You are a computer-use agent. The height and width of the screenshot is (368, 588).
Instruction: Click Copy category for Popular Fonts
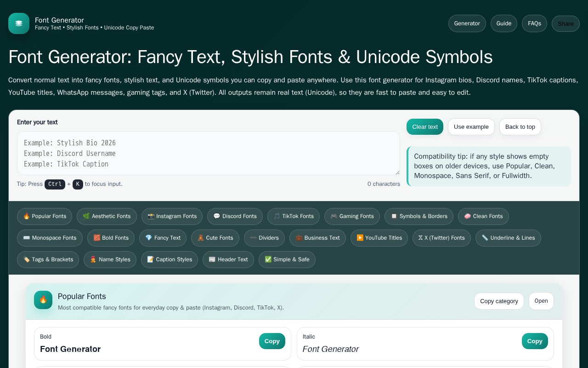[499, 301]
